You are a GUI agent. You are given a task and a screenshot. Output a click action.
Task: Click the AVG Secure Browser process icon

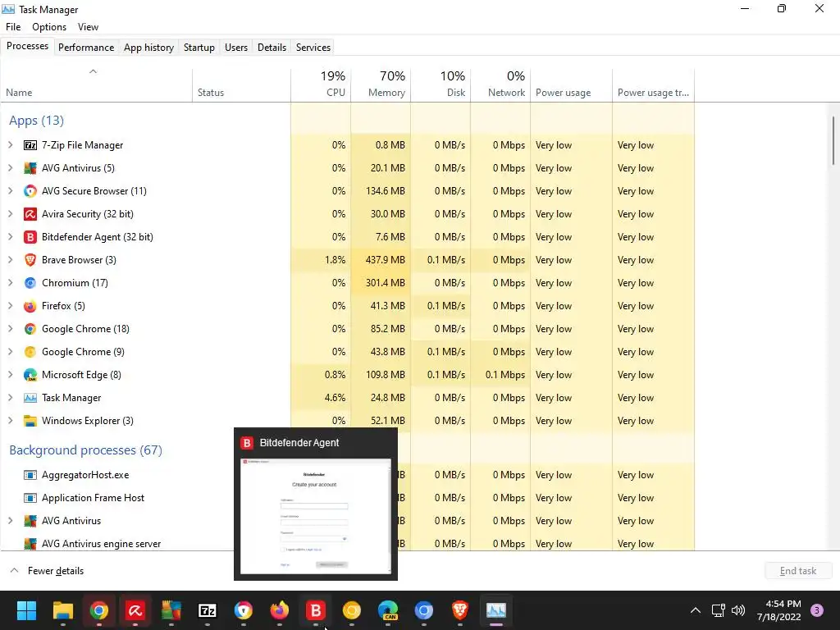tap(30, 191)
